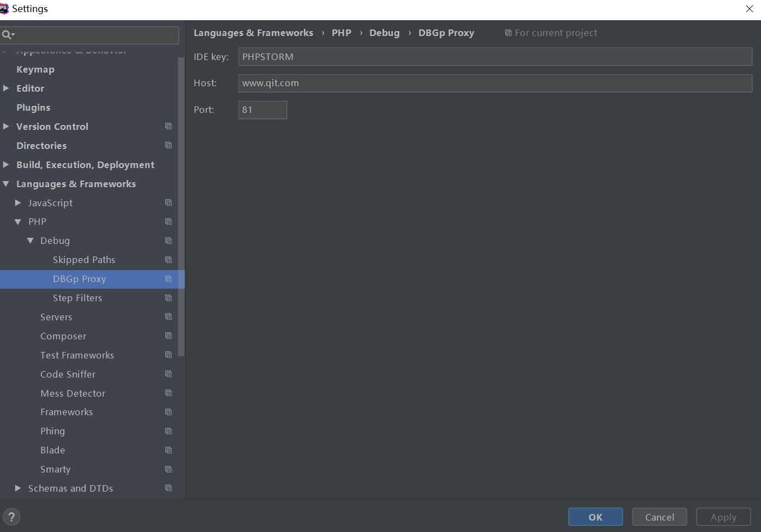This screenshot has width=761, height=532.
Task: Expand the Editor section
Action: click(x=6, y=88)
